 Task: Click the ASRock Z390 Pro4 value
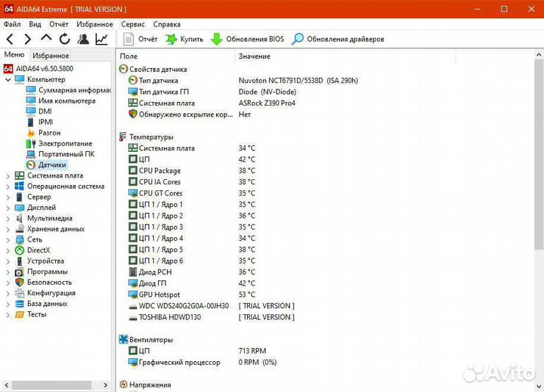(x=267, y=103)
